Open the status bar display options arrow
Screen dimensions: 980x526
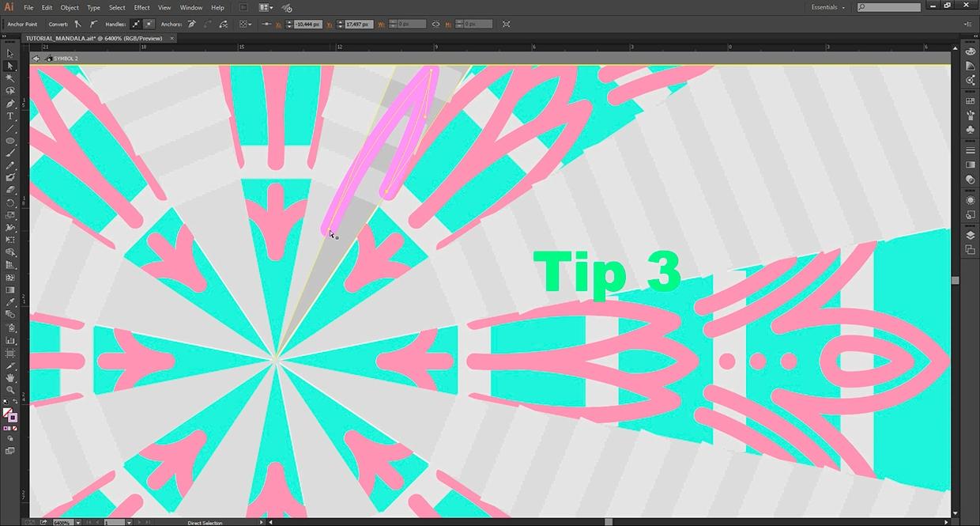pyautogui.click(x=262, y=522)
